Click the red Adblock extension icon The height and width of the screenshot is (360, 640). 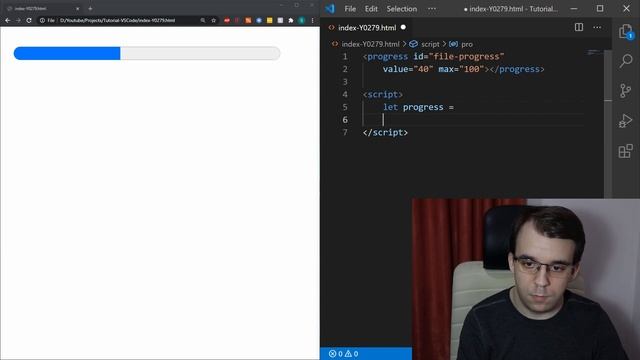coord(227,20)
